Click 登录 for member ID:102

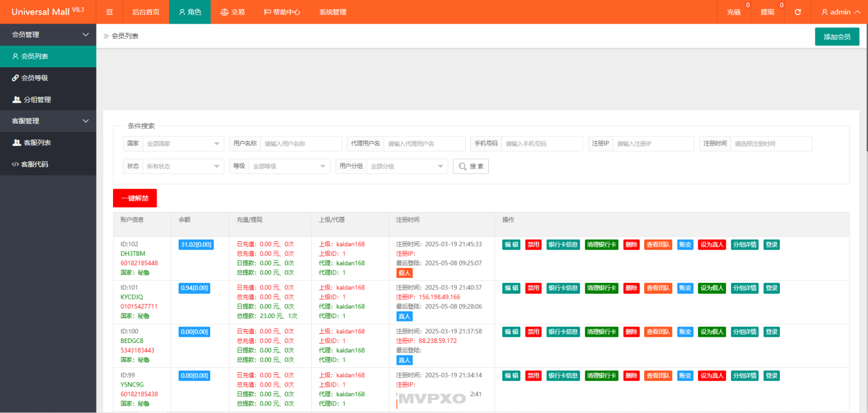point(771,245)
